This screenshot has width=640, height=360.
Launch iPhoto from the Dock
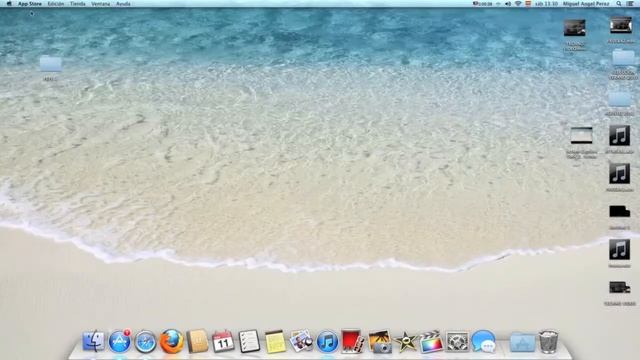380,342
